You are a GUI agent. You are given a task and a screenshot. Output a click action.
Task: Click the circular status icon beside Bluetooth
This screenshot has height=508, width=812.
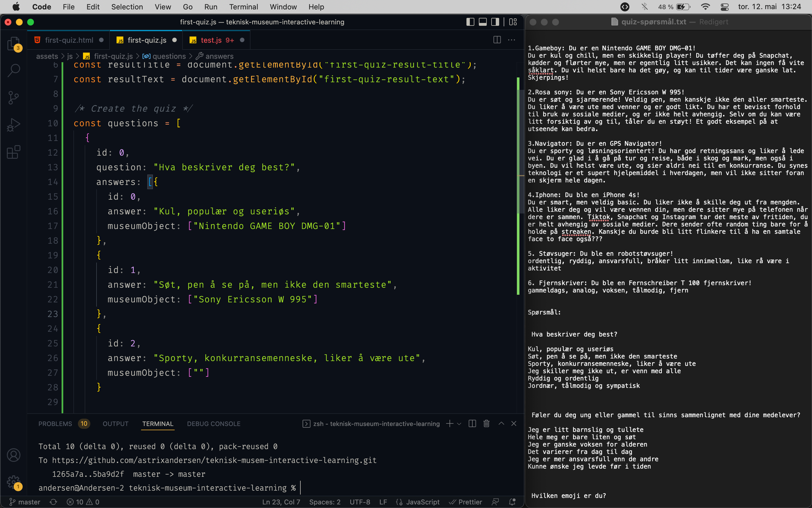[624, 7]
